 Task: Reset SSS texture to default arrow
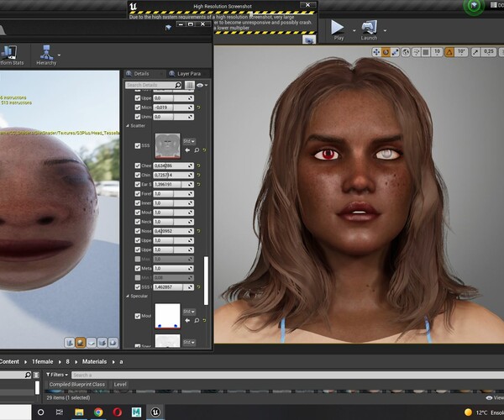coord(204,150)
